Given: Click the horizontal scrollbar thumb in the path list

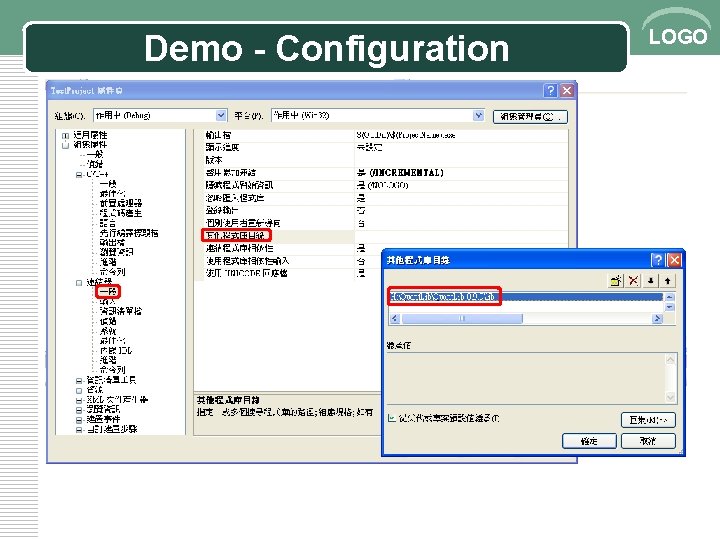Looking at the screenshot, I should [462, 318].
